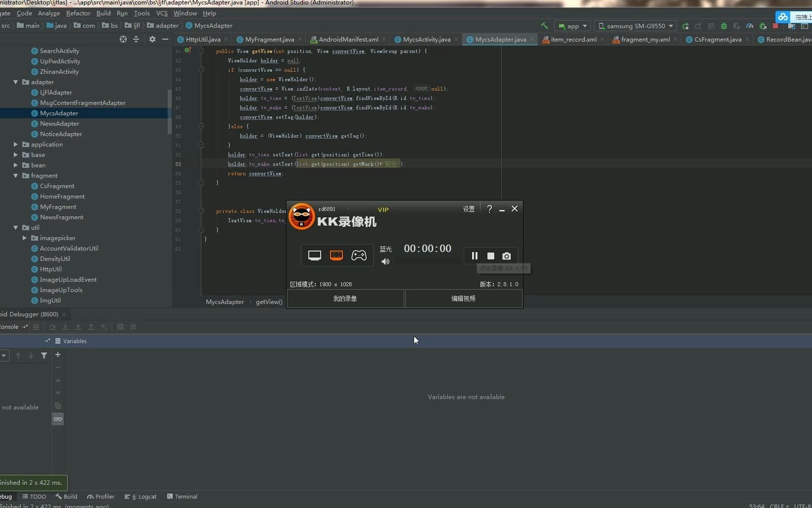Fold getView method at line 41 gutter

(x=201, y=51)
